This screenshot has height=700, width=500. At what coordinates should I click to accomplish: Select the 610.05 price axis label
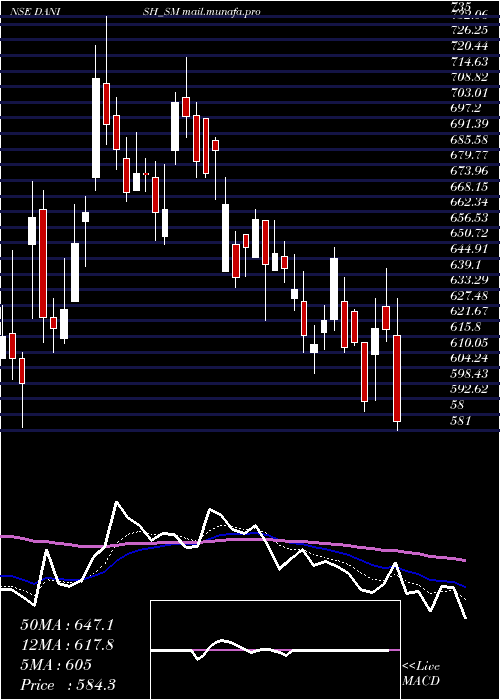pyautogui.click(x=471, y=342)
